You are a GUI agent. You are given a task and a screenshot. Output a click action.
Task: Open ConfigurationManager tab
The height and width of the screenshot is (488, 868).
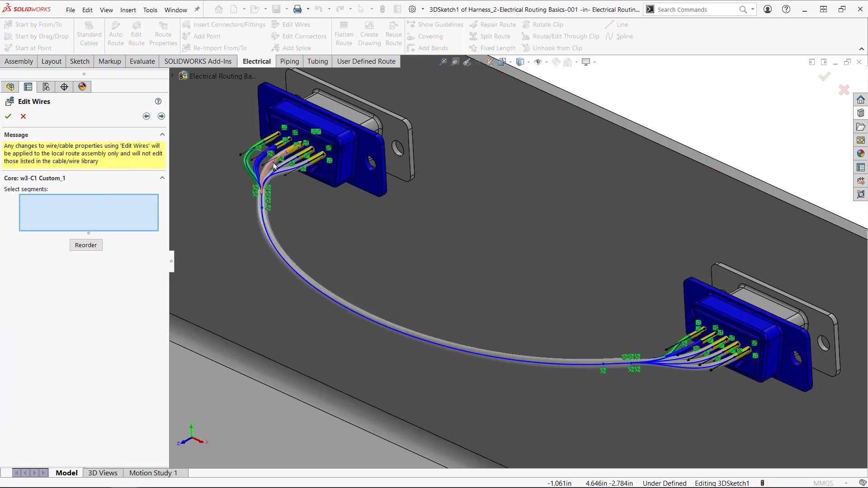click(x=46, y=87)
